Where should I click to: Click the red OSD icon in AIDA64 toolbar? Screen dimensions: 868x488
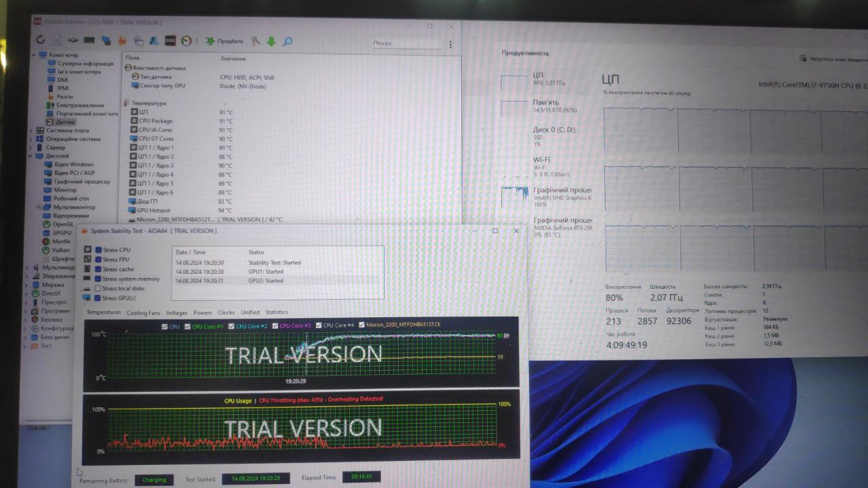(x=170, y=41)
